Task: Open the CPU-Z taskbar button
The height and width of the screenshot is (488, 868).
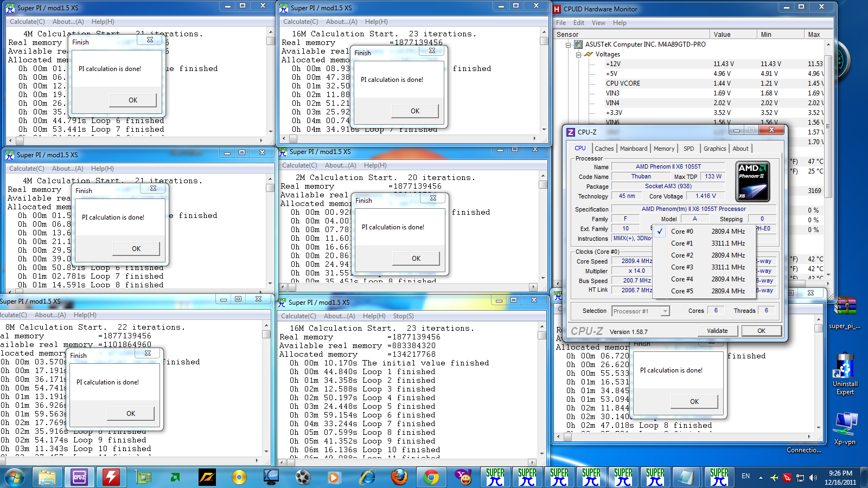Action: (x=79, y=477)
